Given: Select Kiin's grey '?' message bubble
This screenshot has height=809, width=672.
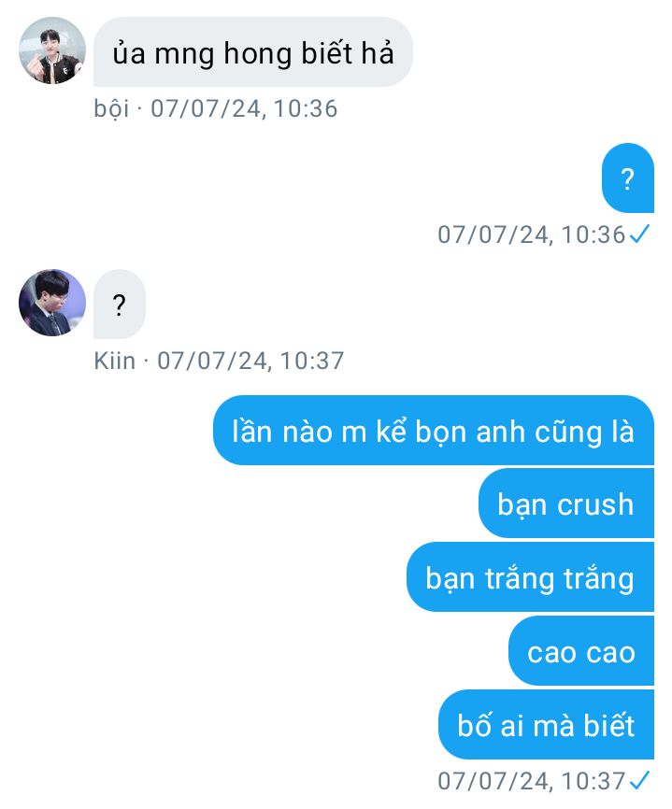Looking at the screenshot, I should 120,304.
